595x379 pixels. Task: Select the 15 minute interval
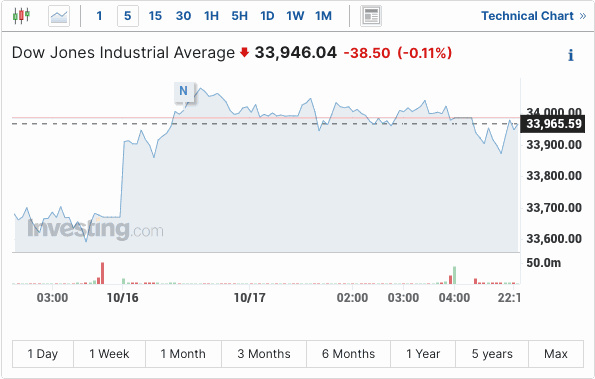pyautogui.click(x=155, y=16)
